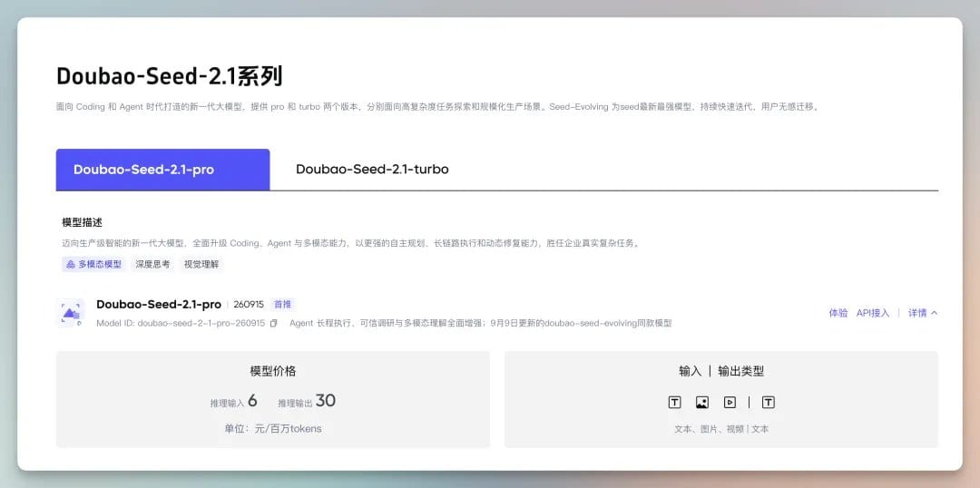The height and width of the screenshot is (488, 980).
Task: Click the Doubao-Seed-2.1-pro model name text
Action: 159,304
